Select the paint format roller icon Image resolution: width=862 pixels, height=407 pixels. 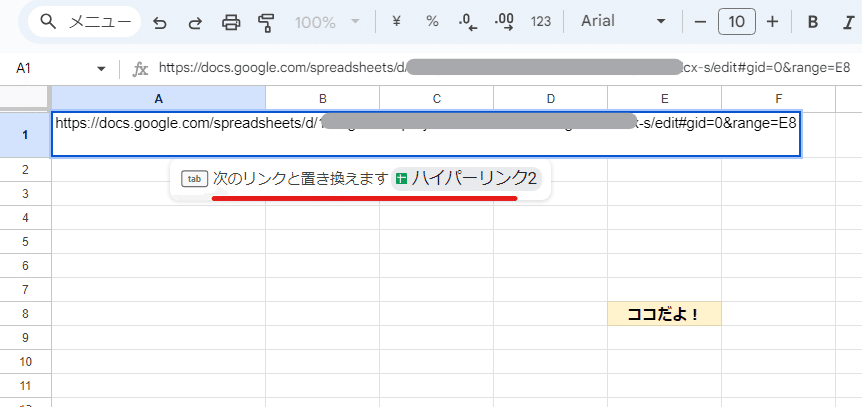point(266,23)
